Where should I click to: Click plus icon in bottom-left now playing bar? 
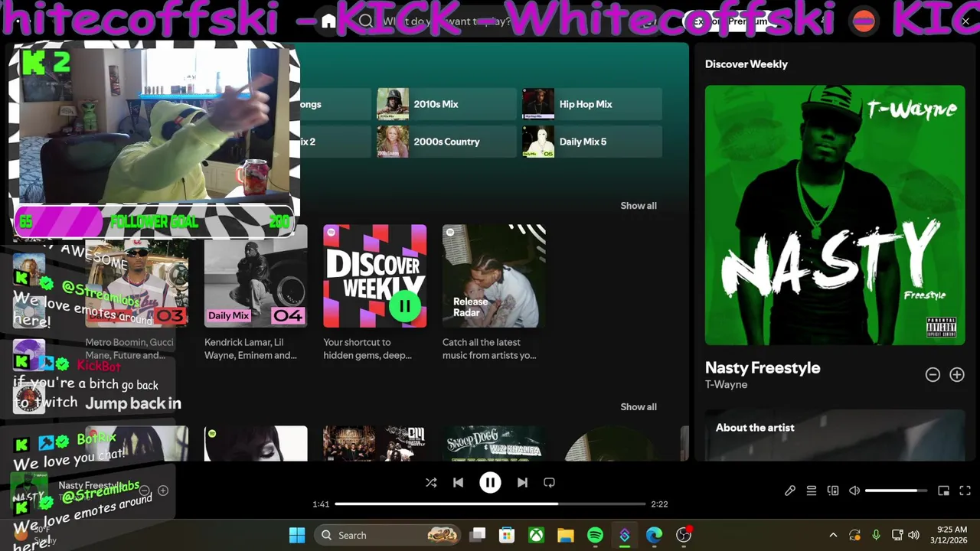163,491
